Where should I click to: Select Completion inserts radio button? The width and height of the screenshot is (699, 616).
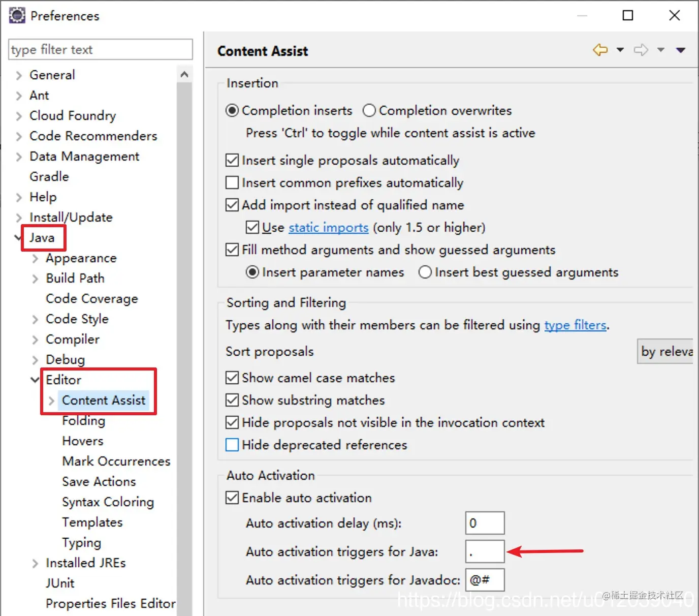pyautogui.click(x=232, y=110)
